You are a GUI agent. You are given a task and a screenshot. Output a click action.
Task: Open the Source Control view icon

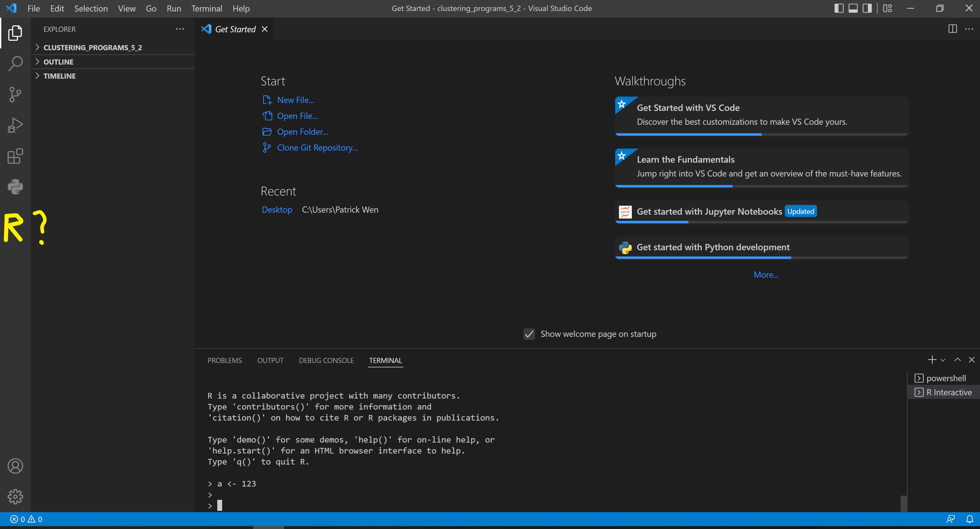[15, 94]
